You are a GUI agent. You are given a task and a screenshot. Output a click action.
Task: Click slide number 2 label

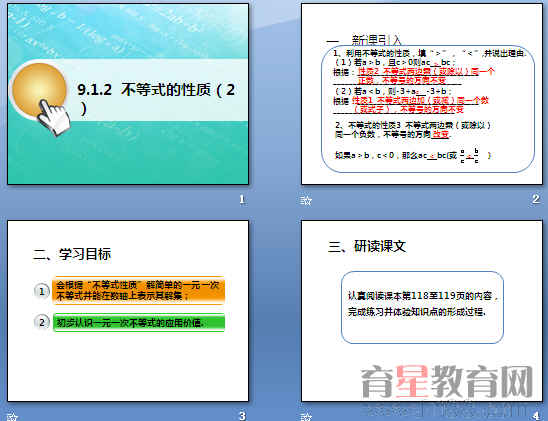click(536, 199)
